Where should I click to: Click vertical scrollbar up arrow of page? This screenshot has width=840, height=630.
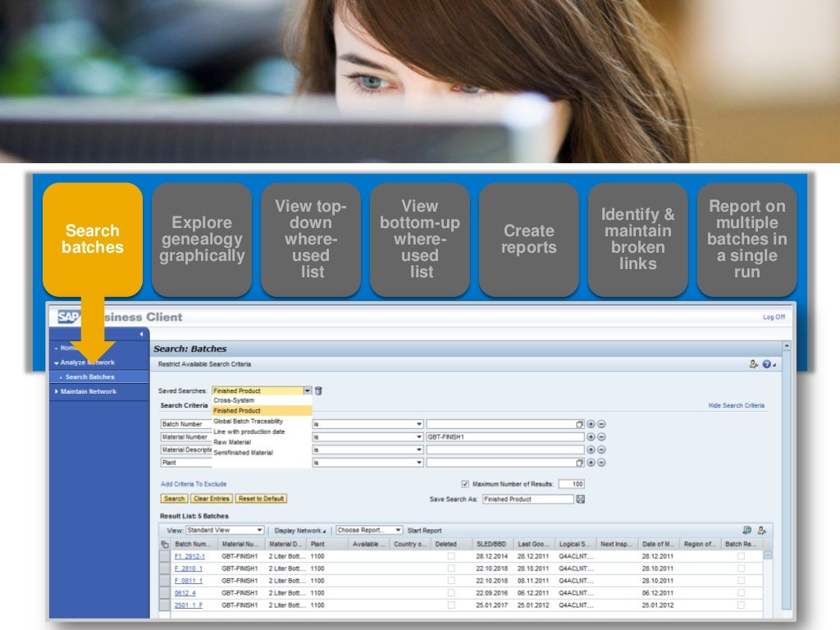point(787,346)
